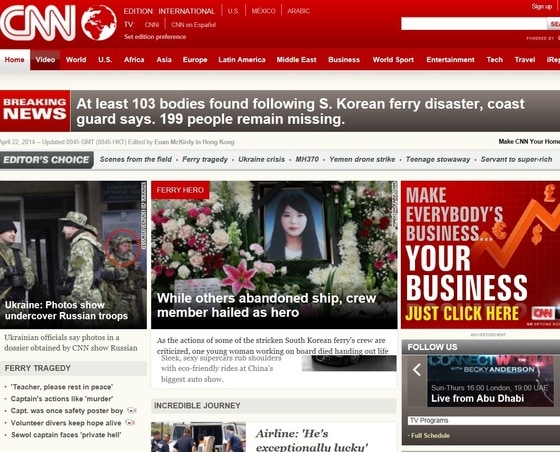The image size is (560, 452).
Task: Select the Travel tab
Action: click(x=525, y=60)
